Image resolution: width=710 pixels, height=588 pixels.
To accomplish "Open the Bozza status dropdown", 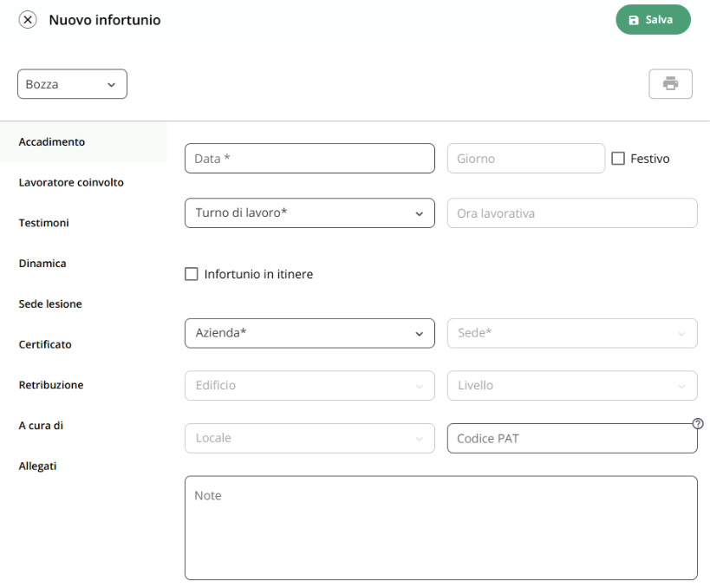I will pos(72,84).
